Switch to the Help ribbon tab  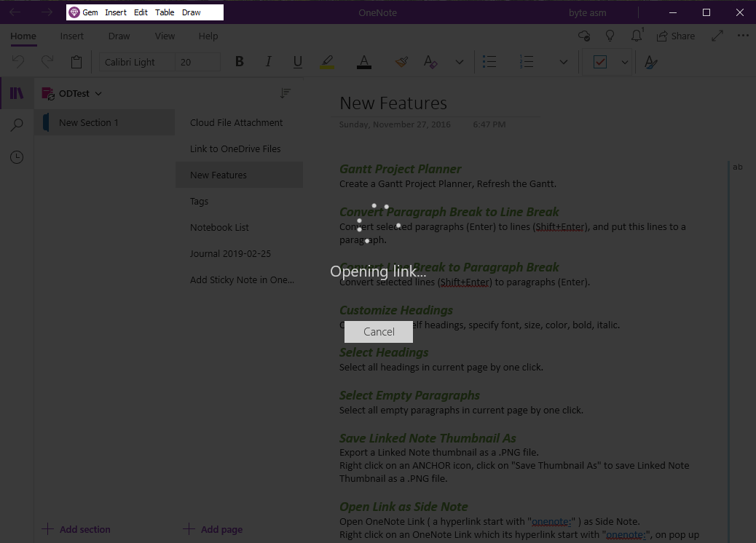pos(208,36)
